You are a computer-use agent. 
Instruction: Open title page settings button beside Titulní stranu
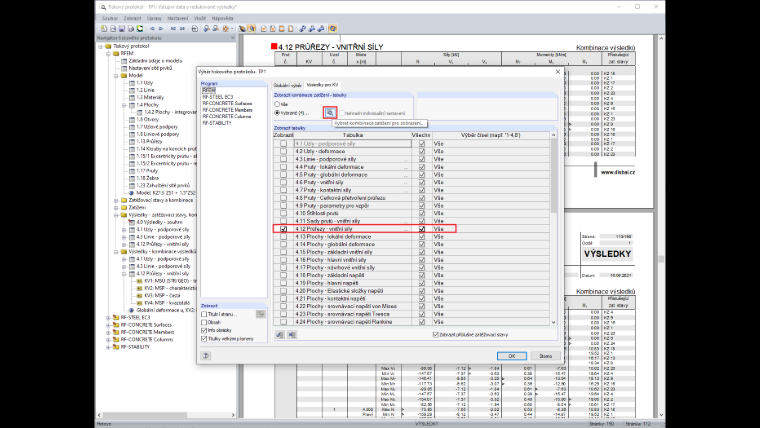click(261, 314)
